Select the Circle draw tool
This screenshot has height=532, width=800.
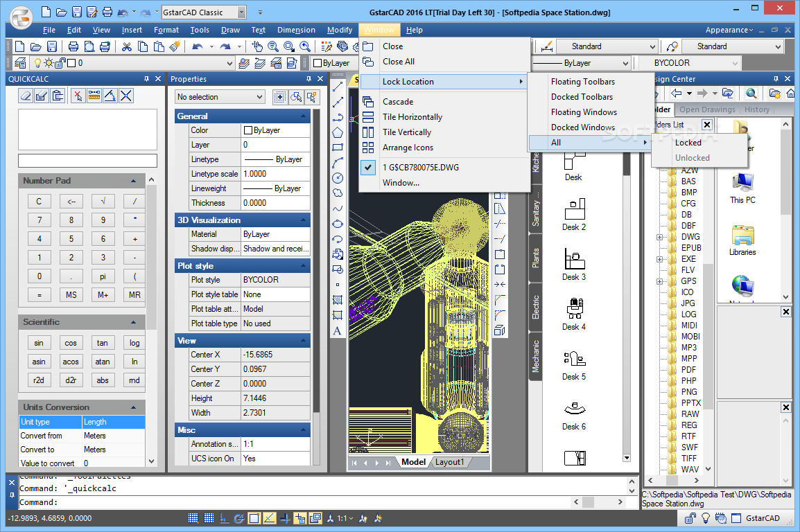click(x=337, y=178)
